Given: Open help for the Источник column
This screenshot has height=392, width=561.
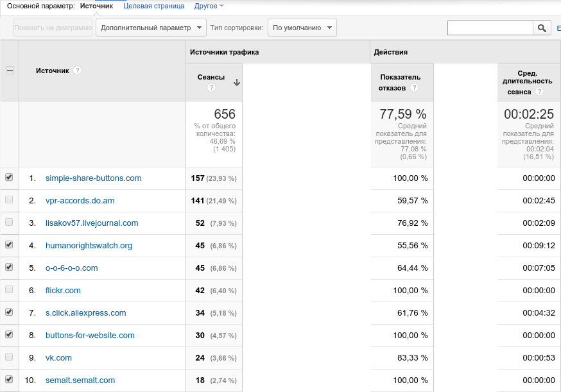Looking at the screenshot, I should 77,71.
